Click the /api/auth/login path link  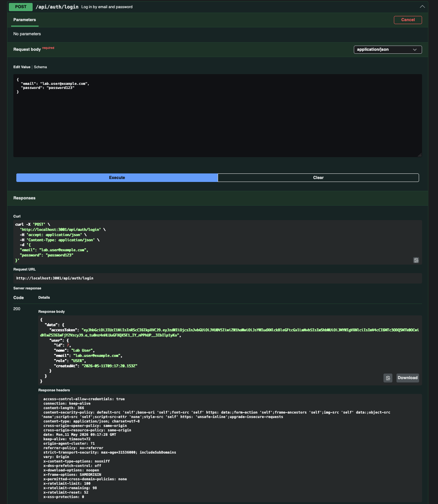click(57, 7)
